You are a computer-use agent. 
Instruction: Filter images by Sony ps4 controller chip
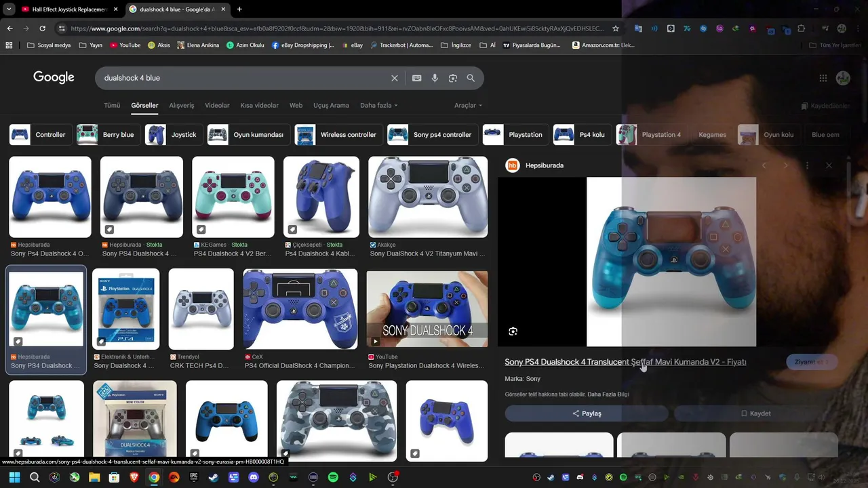coord(431,135)
